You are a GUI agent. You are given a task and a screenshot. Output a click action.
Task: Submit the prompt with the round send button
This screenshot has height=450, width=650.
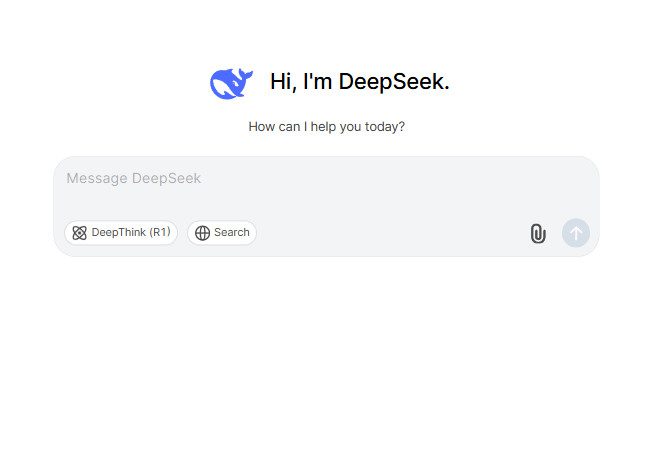[x=576, y=233]
